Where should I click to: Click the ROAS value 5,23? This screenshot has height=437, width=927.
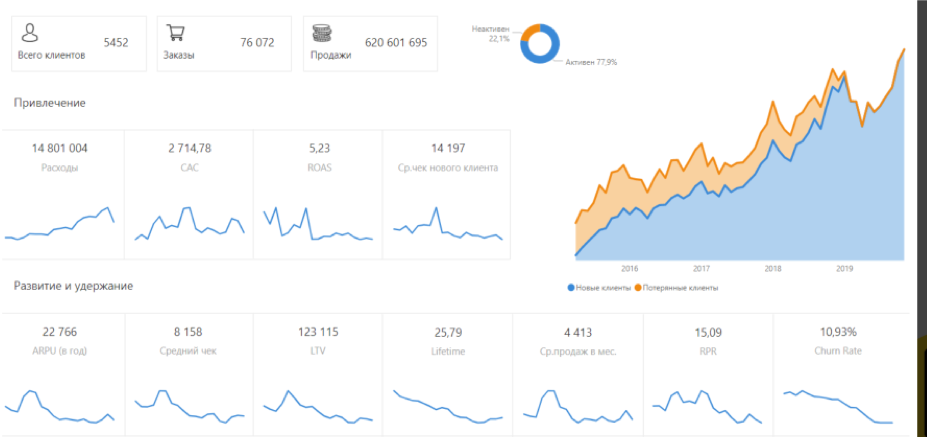click(319, 148)
